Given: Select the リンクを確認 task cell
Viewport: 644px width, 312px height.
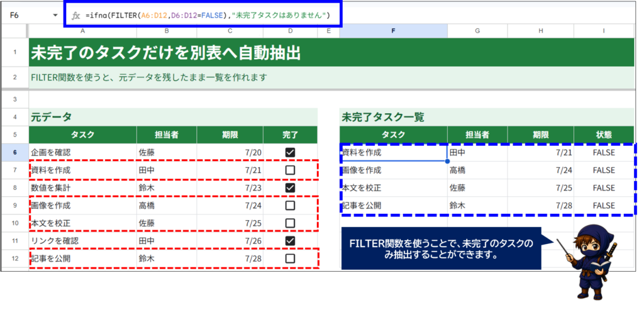Looking at the screenshot, I should point(82,240).
